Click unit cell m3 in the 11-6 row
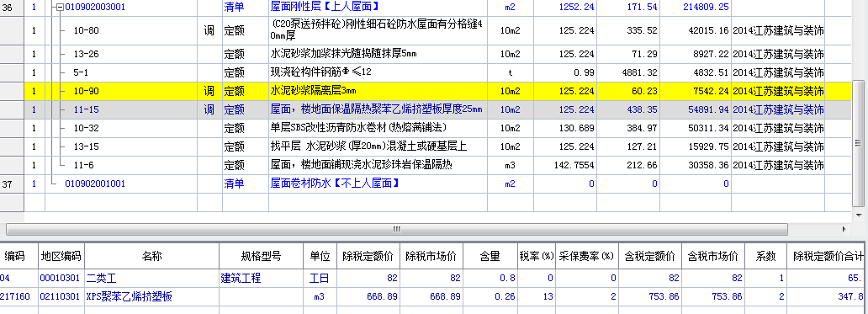 [x=510, y=165]
